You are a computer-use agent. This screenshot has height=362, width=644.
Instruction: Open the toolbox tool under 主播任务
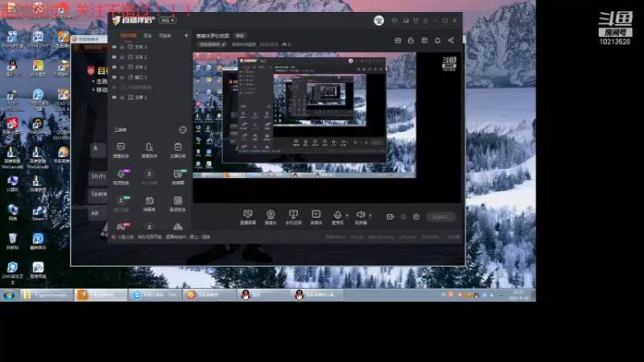178,177
